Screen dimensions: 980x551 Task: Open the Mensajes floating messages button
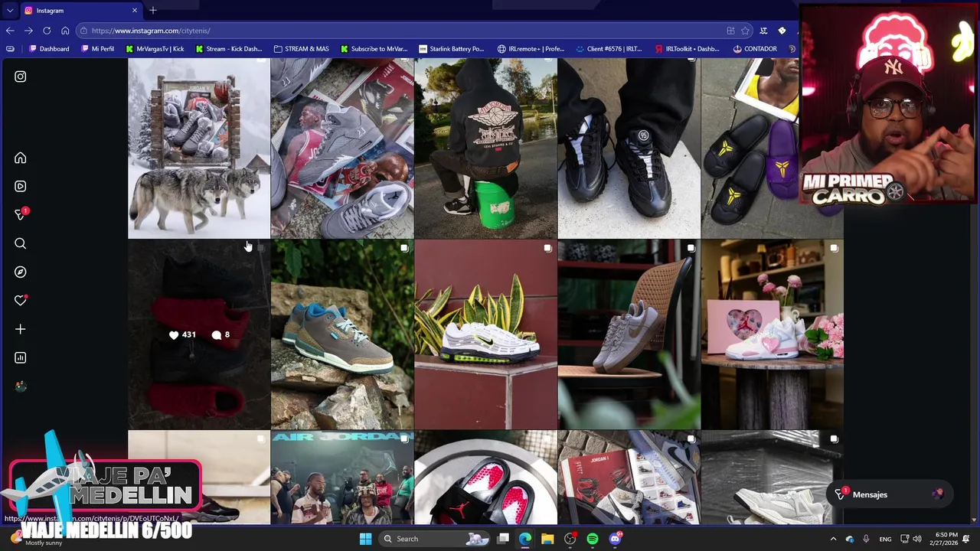coord(890,494)
